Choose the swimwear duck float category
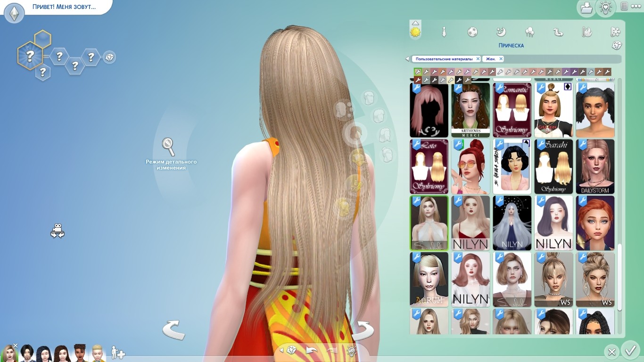The image size is (644, 362). [558, 32]
